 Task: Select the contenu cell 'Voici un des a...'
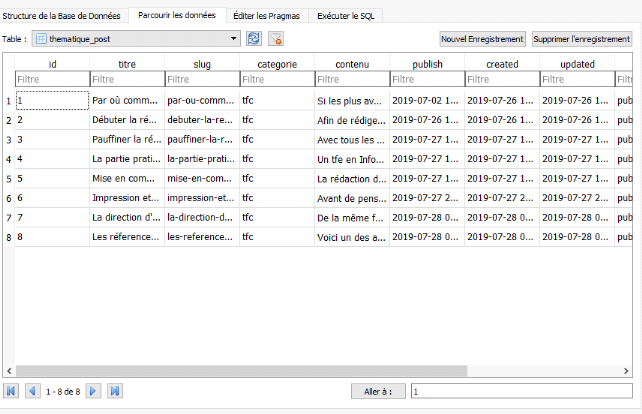coord(352,237)
